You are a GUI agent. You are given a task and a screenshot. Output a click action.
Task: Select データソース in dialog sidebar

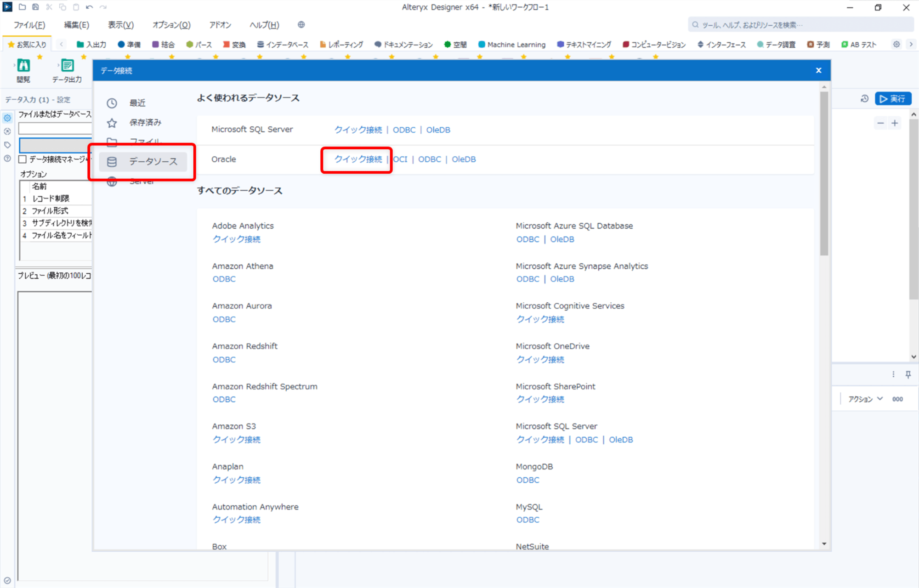click(143, 162)
